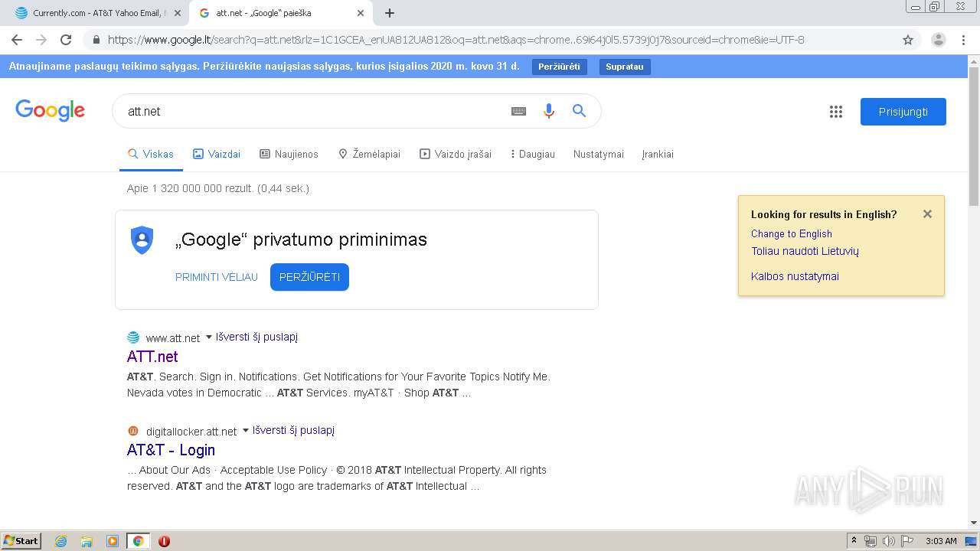Bookmark this page with star icon
The width and height of the screenshot is (980, 551).
tap(908, 40)
